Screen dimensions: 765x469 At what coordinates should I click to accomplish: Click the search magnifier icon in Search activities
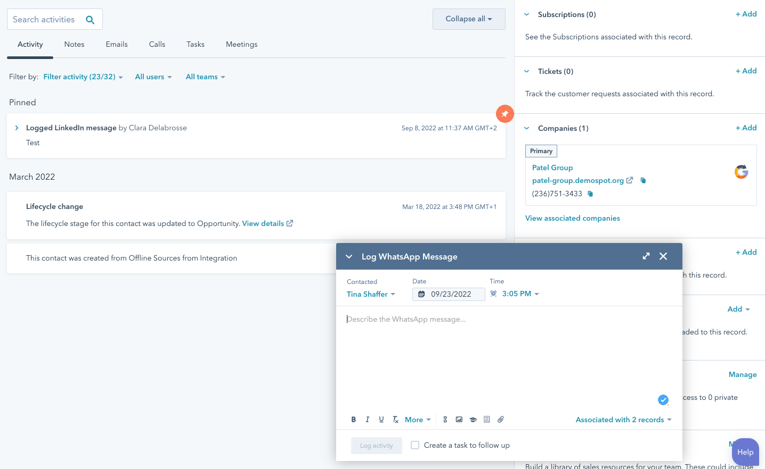[x=90, y=20]
